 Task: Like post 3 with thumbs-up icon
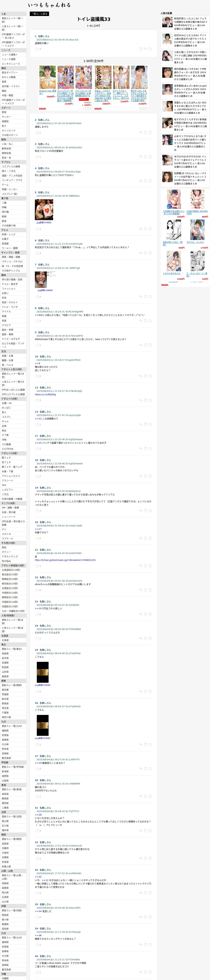[37, 157]
